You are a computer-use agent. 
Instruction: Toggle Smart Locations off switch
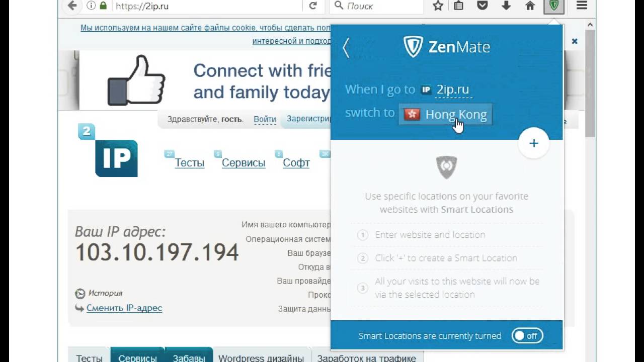point(527,336)
